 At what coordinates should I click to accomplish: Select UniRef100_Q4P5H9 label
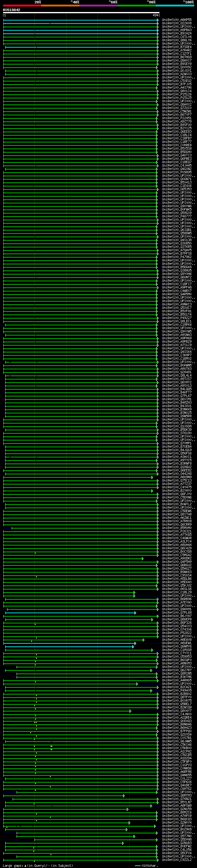coord(177,562)
